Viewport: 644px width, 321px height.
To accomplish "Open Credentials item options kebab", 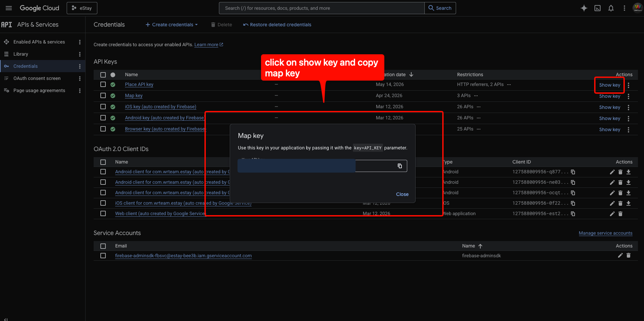I will click(80, 66).
